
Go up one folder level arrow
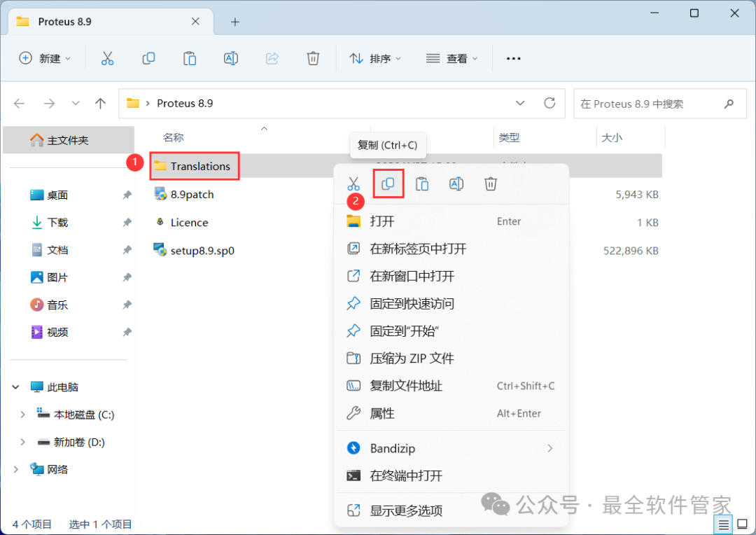click(100, 103)
